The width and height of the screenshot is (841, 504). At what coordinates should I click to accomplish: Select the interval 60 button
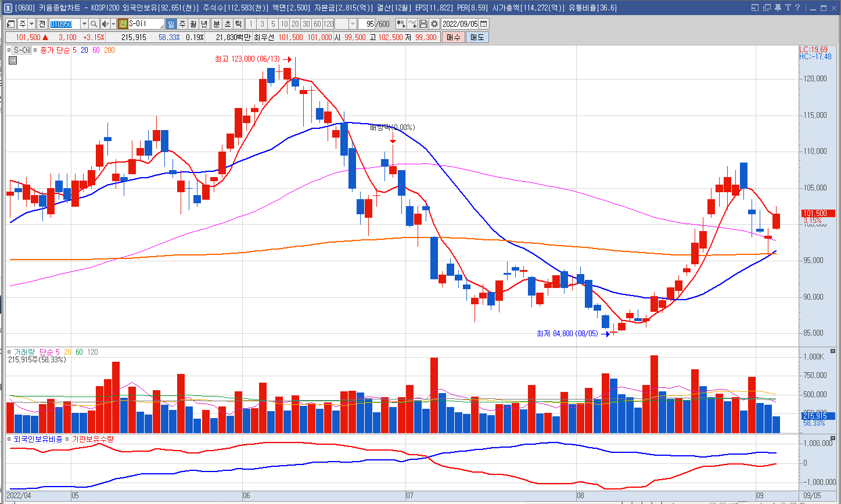click(x=317, y=24)
